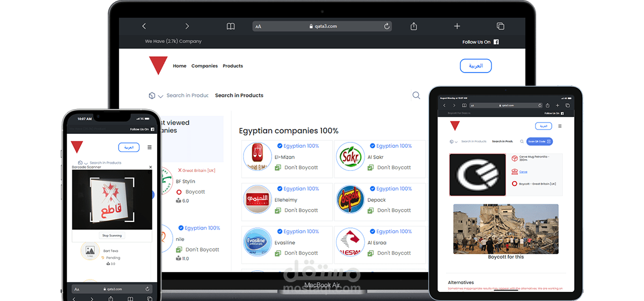
Task: Open bookmarks in the MacBook Safari toolbar
Action: click(x=231, y=26)
